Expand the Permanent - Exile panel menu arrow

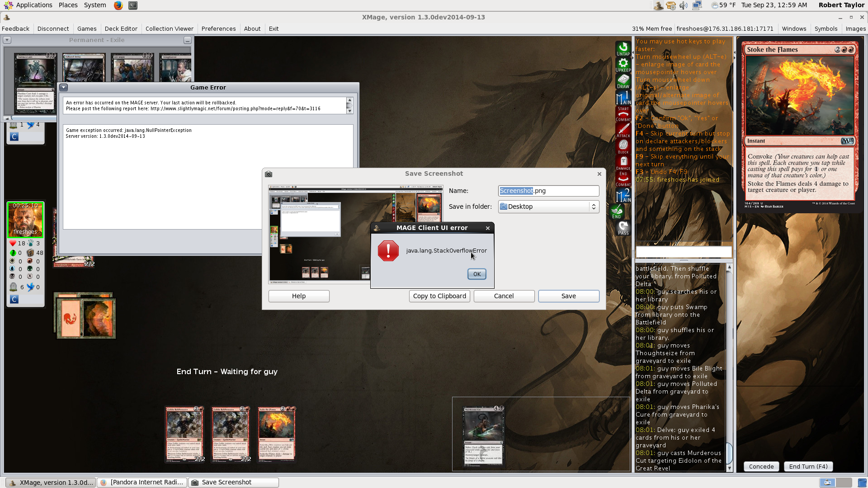tap(7, 40)
